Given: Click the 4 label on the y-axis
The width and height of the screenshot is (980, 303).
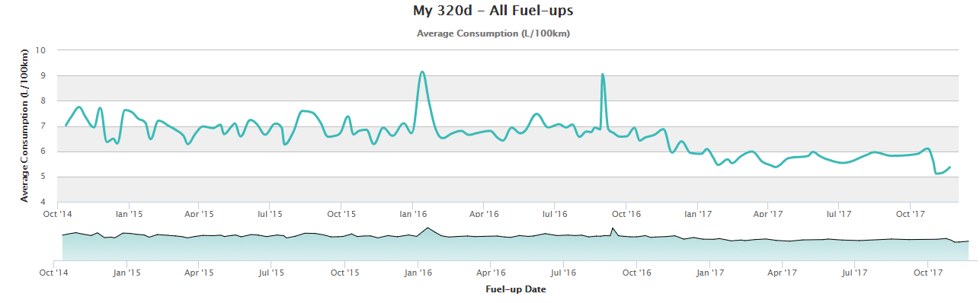Looking at the screenshot, I should pyautogui.click(x=43, y=202).
